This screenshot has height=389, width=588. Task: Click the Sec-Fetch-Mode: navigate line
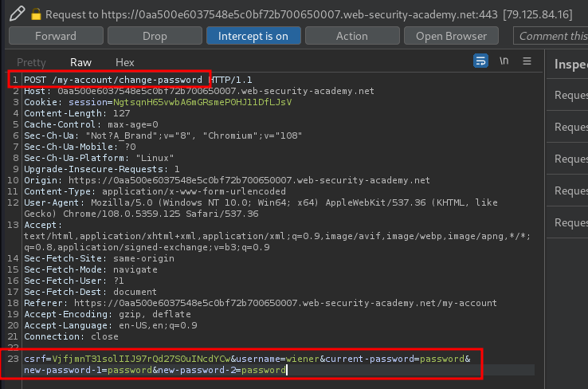click(91, 269)
